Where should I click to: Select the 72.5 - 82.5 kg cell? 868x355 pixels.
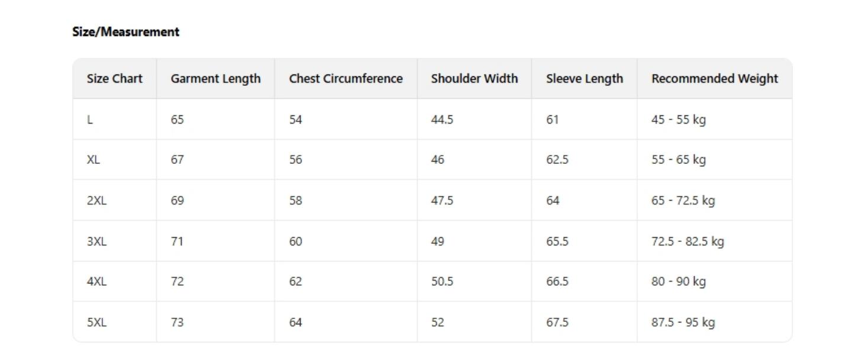pos(687,241)
